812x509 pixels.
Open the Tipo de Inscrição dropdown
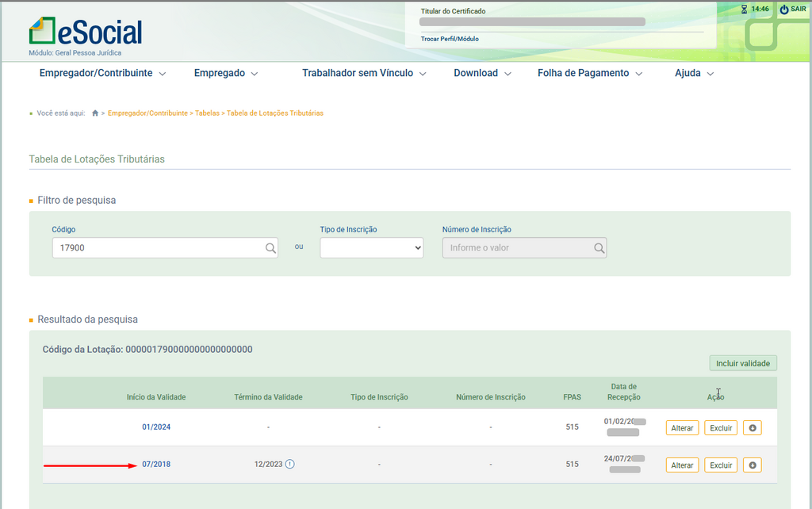372,248
